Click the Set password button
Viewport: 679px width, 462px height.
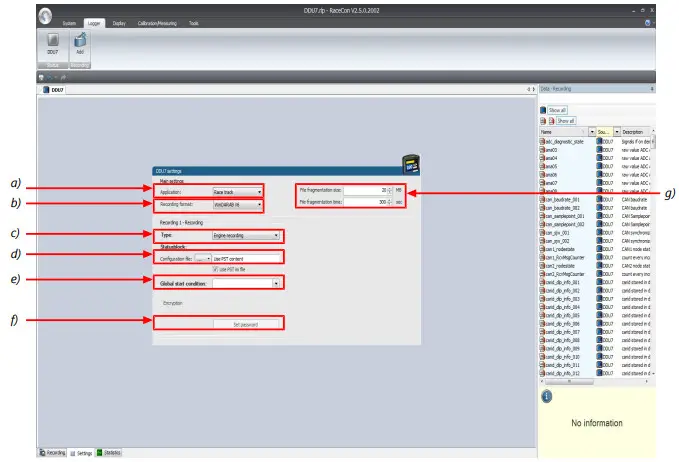[x=246, y=324]
